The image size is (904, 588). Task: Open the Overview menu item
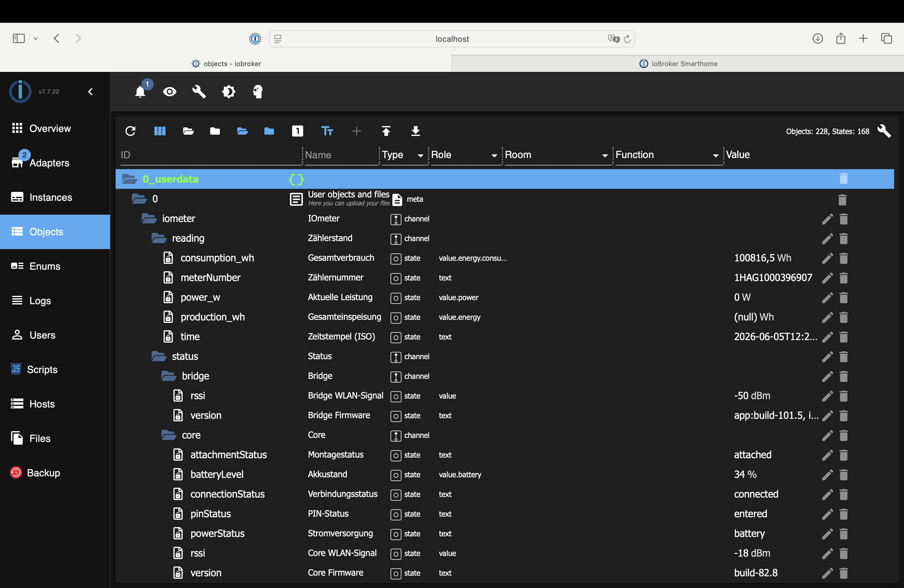[55, 128]
